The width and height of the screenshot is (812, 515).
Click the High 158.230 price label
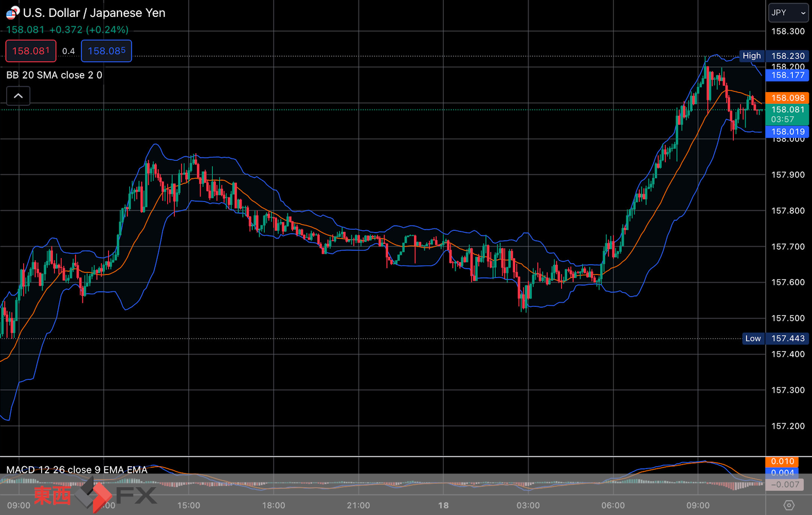(774, 56)
